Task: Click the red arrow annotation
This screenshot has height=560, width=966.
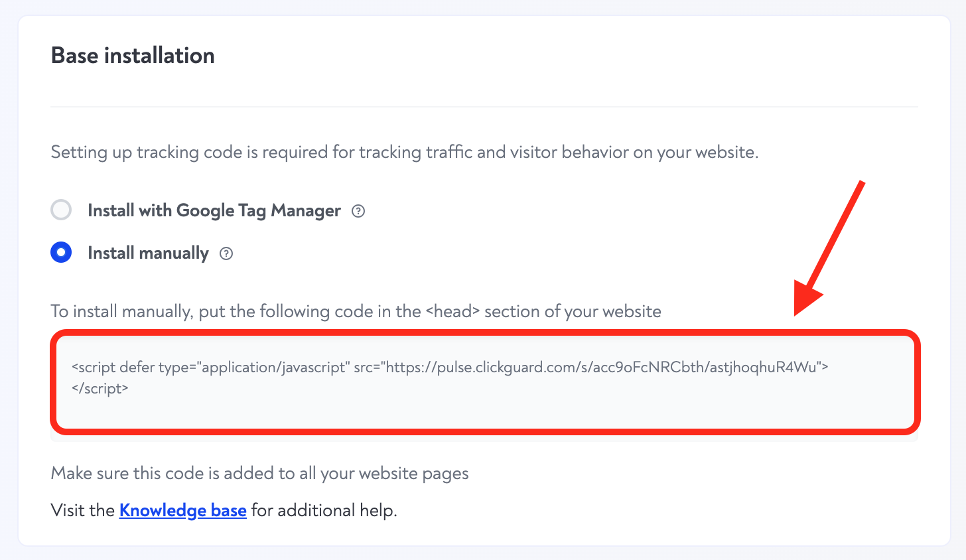Action: point(829,248)
